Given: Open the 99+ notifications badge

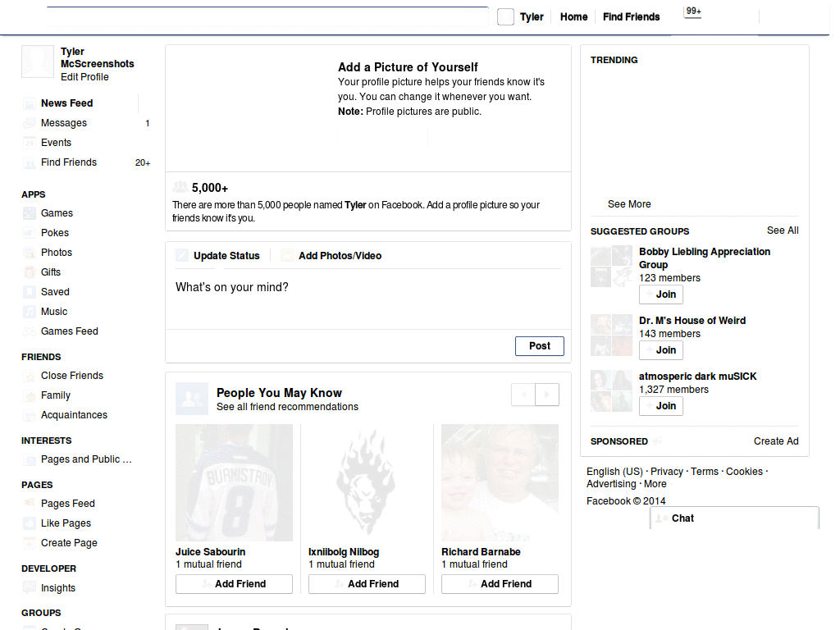Looking at the screenshot, I should tap(692, 11).
